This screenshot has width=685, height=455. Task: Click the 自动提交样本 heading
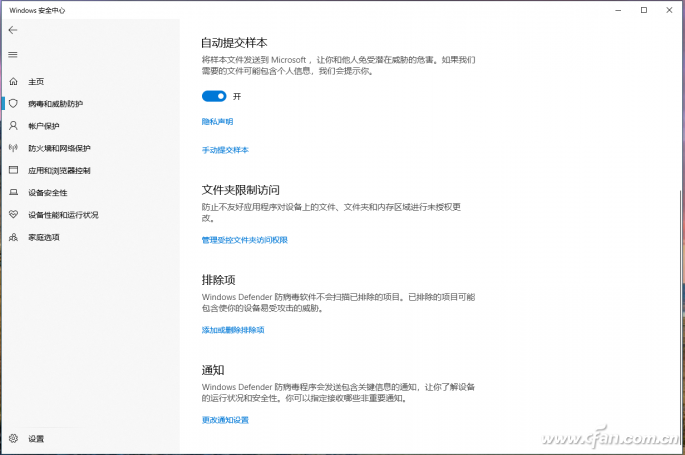234,43
